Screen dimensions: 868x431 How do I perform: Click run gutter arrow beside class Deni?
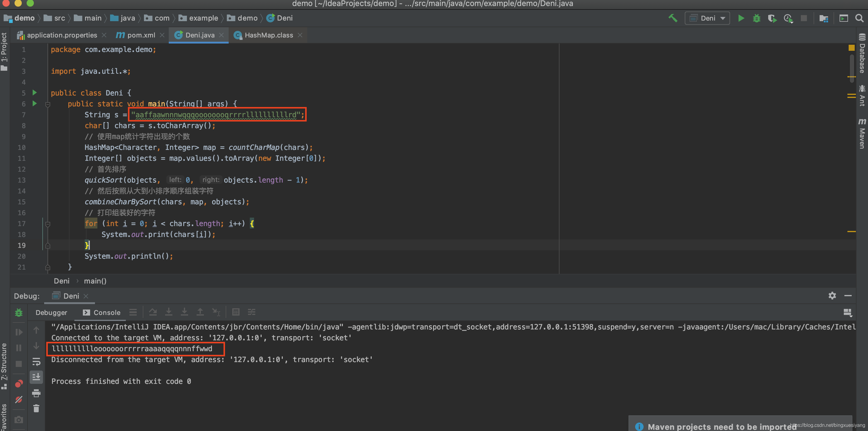[34, 92]
